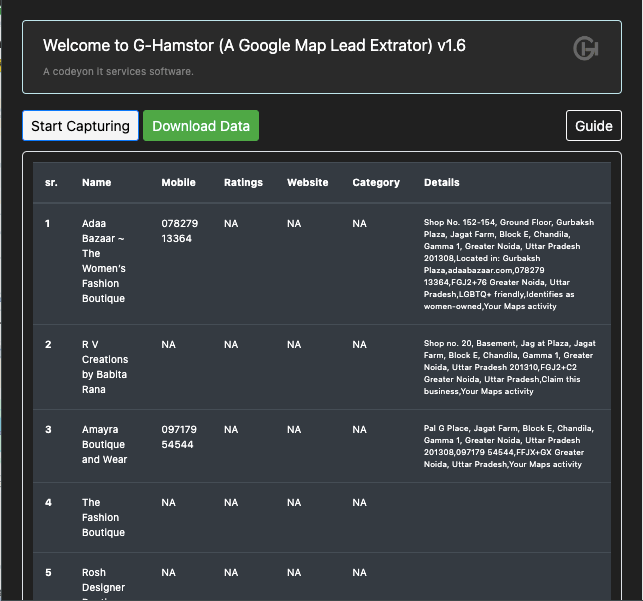Select the Ratings column header
643x601 pixels.
(243, 183)
